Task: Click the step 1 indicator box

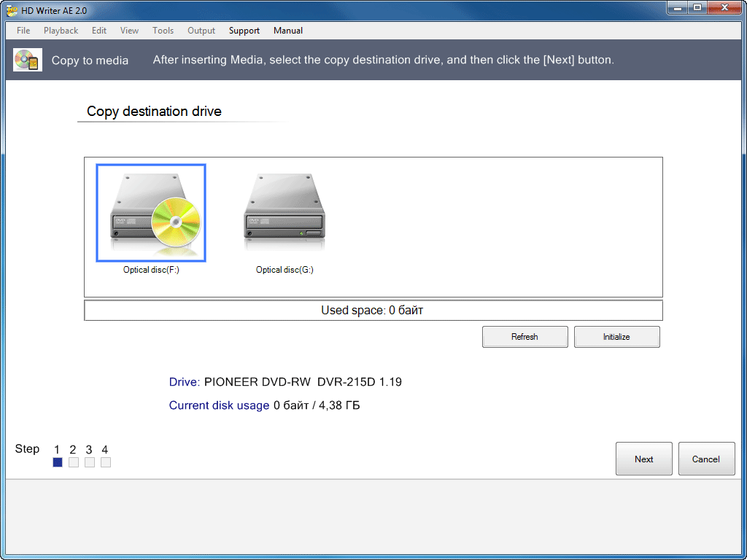Action: click(x=58, y=462)
